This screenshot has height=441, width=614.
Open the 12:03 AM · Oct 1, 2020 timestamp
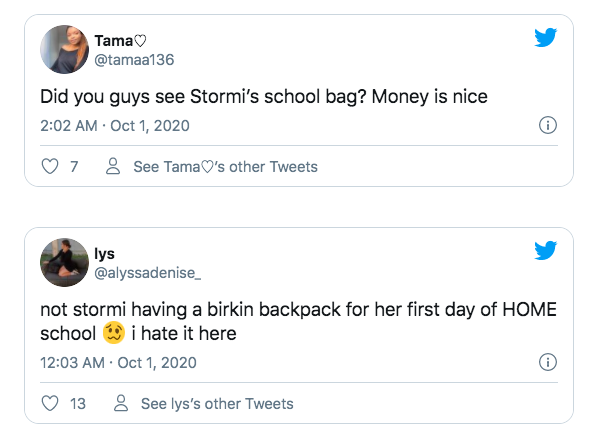119,362
